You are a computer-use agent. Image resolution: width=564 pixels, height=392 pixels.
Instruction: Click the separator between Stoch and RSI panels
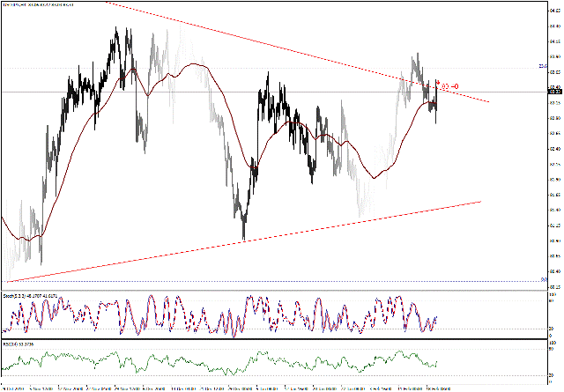pos(264,340)
